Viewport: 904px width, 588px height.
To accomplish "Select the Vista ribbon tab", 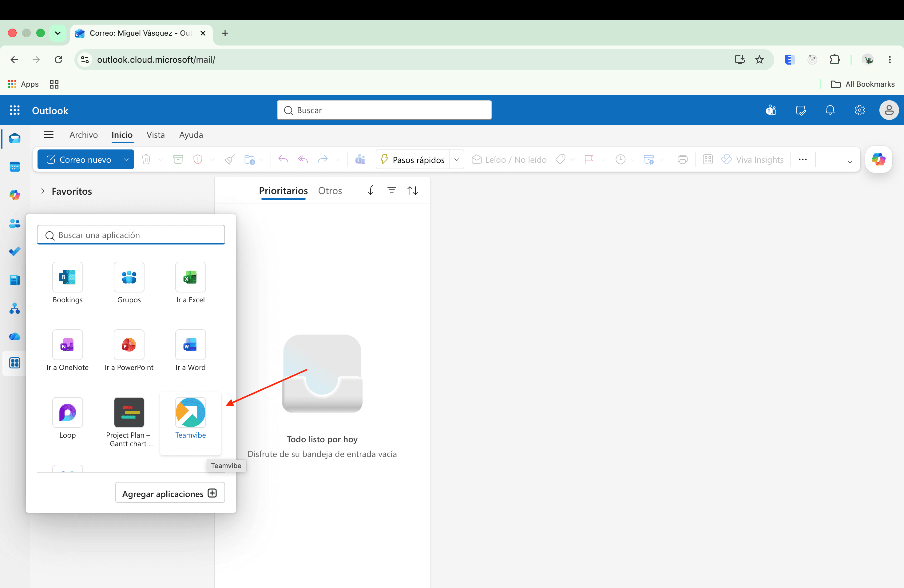I will [156, 135].
